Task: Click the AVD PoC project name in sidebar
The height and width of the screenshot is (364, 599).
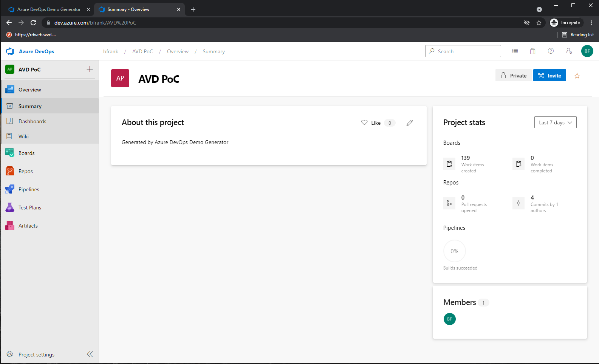Action: 29,70
